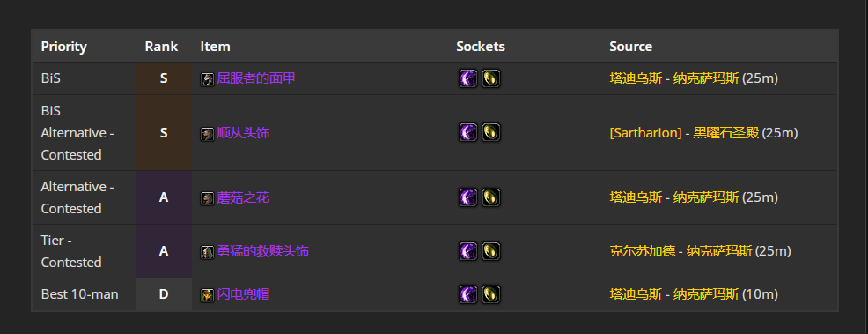The image size is (868, 334).
Task: Follow the [Sartharion] boss link
Action: click(645, 133)
